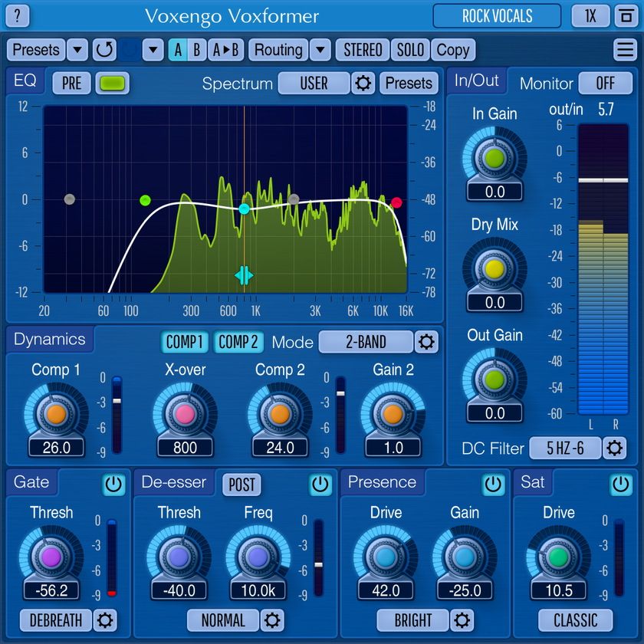644x644 pixels.
Task: Open the help question mark button
Action: 17,16
